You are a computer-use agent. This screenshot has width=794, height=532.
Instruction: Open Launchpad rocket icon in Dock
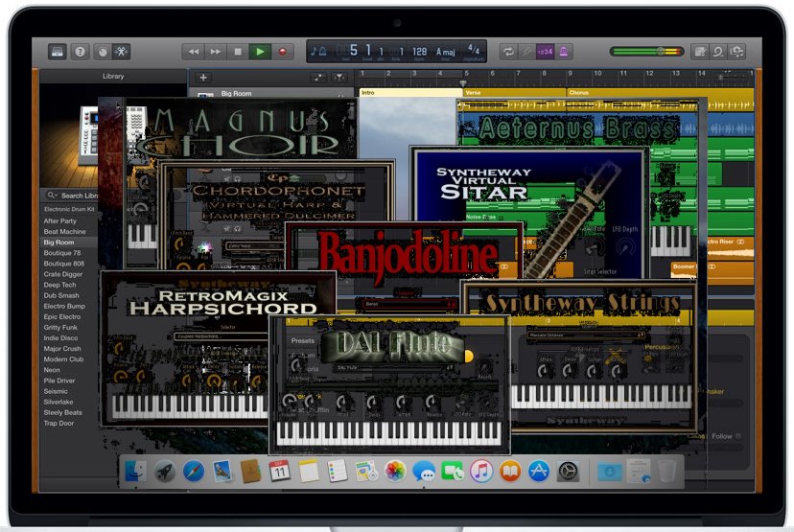point(165,472)
